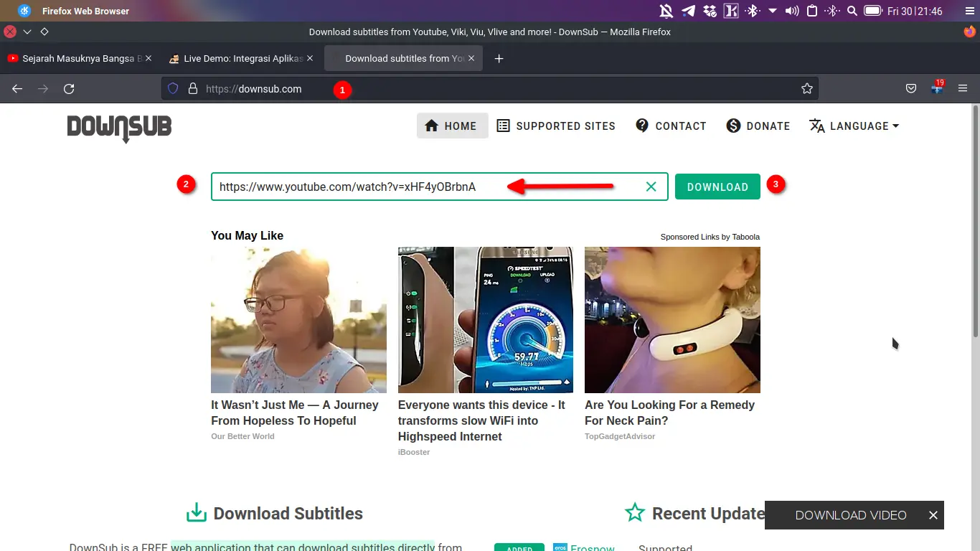980x551 pixels.
Task: Open the clipboard tray icon
Action: pyautogui.click(x=812, y=11)
